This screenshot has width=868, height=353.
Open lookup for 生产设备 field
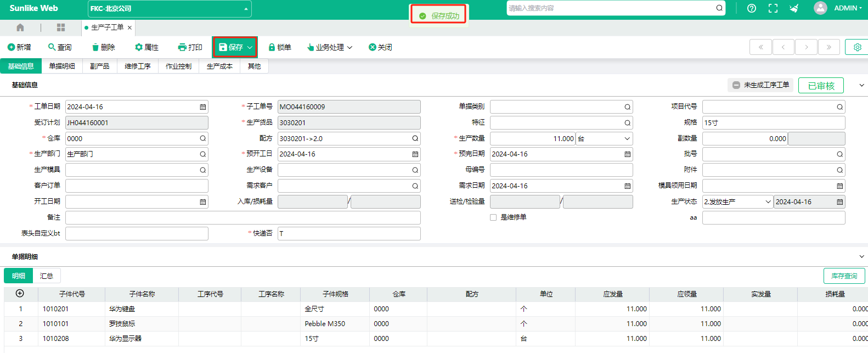415,170
